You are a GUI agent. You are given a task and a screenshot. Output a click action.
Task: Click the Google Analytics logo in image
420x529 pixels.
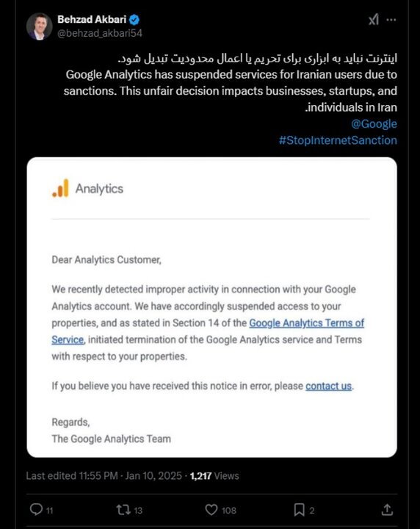87,189
